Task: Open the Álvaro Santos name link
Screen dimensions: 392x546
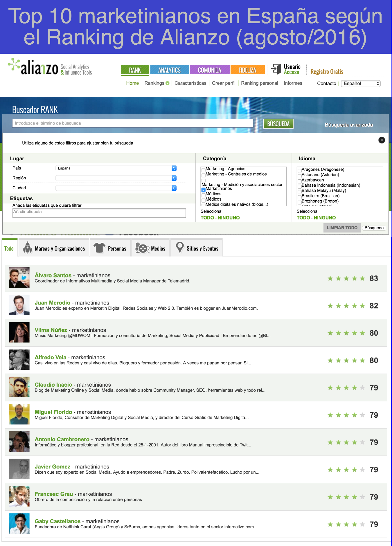Action: [x=53, y=275]
